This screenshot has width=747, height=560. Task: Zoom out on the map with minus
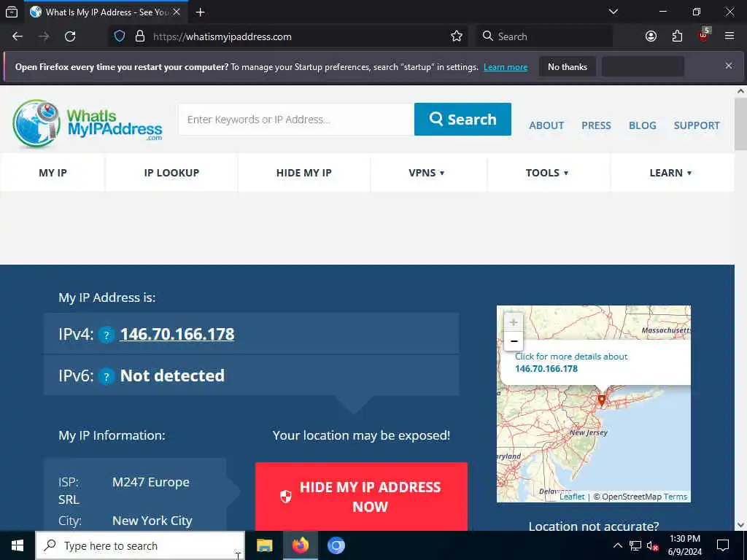click(x=514, y=341)
